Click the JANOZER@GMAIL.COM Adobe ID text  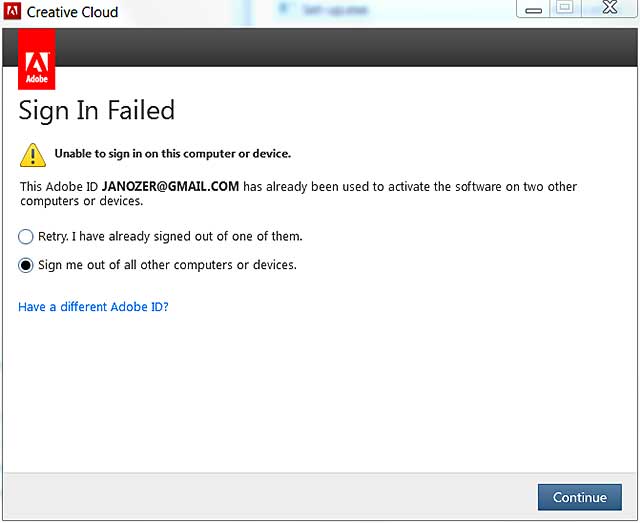coord(170,187)
